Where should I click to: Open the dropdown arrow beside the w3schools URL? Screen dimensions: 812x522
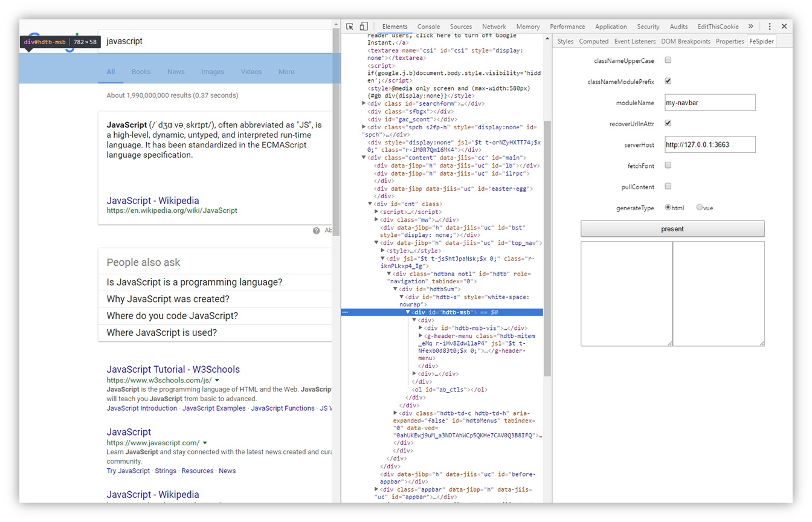tap(216, 381)
